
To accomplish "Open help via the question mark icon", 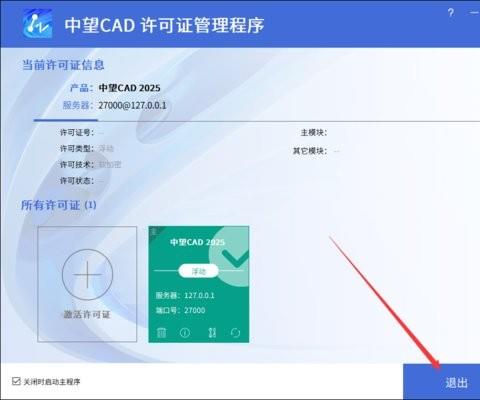I will [x=451, y=13].
